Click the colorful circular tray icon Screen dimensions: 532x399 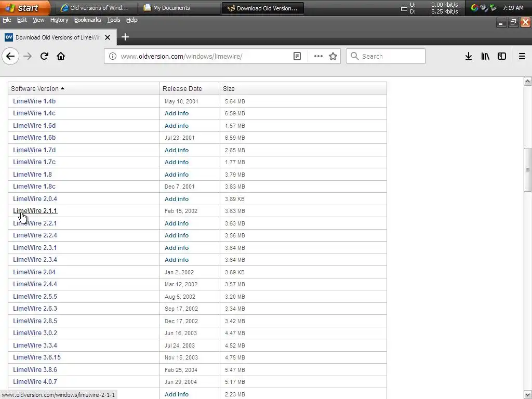(x=475, y=8)
